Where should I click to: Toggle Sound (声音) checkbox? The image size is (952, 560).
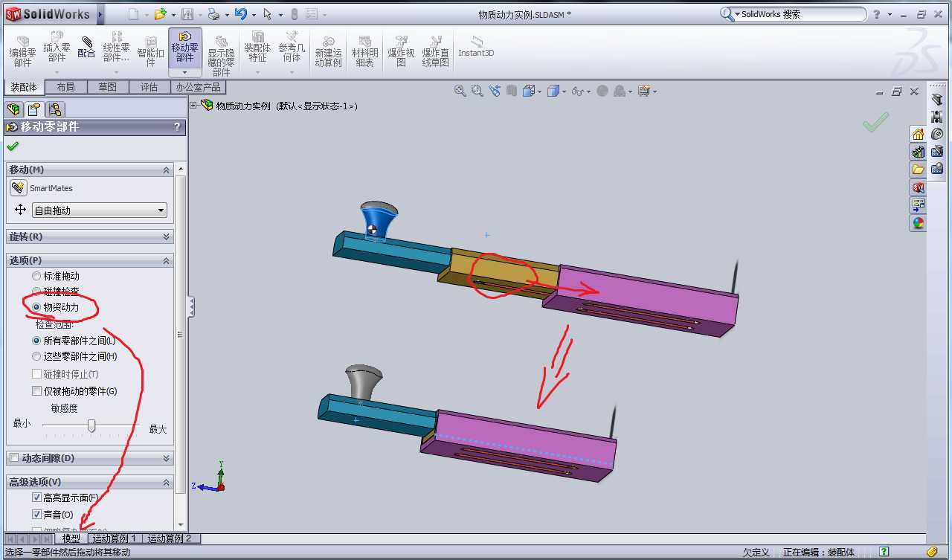(x=36, y=515)
